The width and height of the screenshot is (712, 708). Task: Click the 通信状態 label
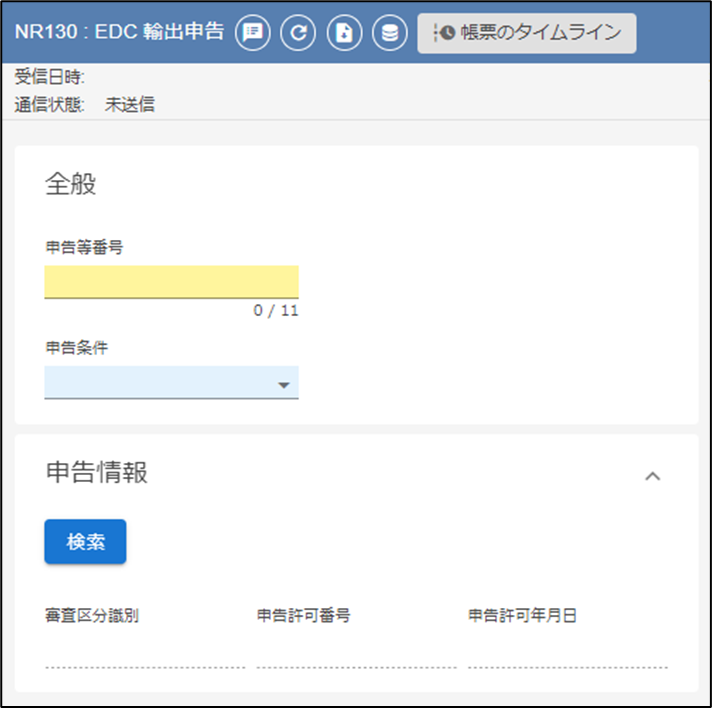[50, 104]
